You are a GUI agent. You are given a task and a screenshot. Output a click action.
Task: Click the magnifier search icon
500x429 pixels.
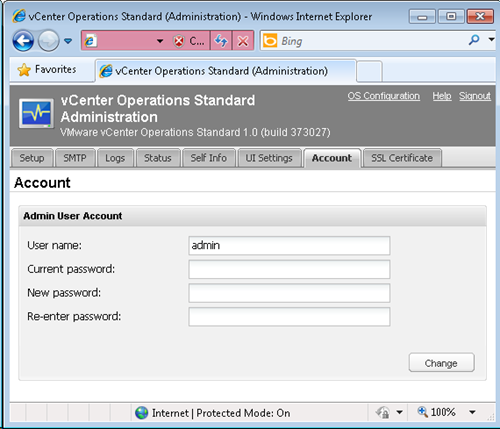(x=474, y=40)
